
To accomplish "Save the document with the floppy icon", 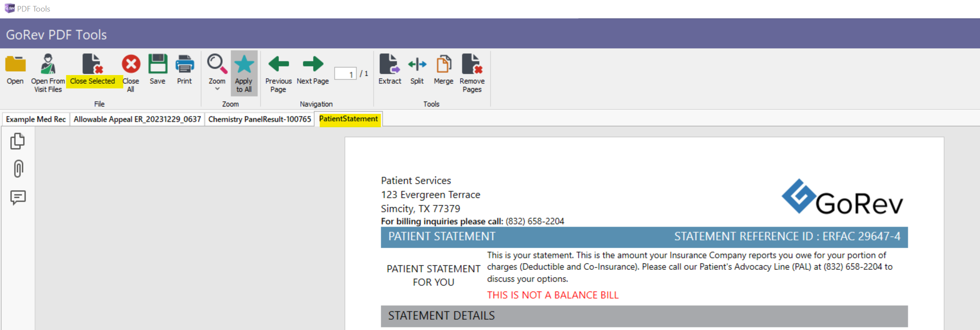I will point(158,64).
